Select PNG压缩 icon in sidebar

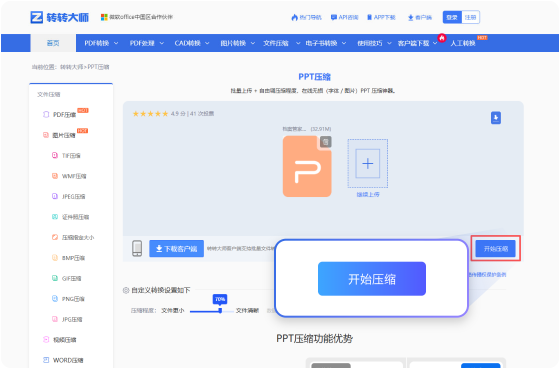click(x=55, y=298)
